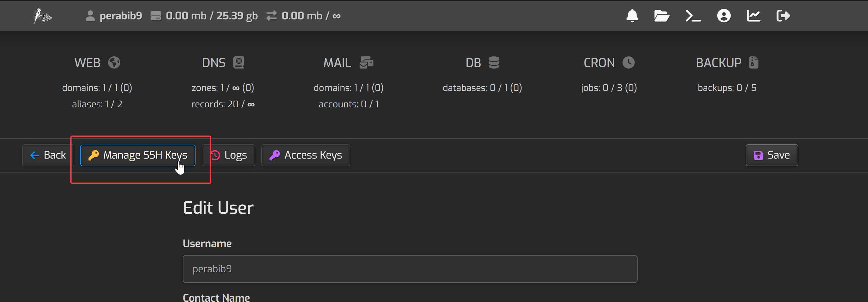The width and height of the screenshot is (868, 302).
Task: Open the BACKUP section
Action: pos(727,63)
